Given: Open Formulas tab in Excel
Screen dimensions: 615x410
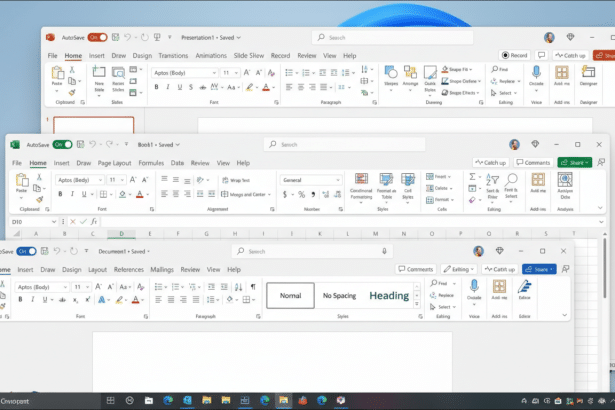Looking at the screenshot, I should pos(151,163).
